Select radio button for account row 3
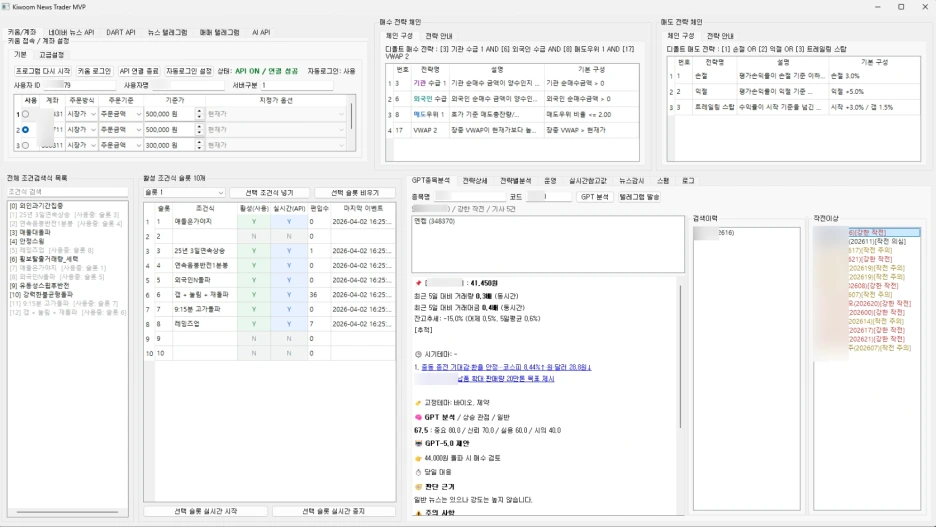The width and height of the screenshot is (936, 527). [25, 145]
